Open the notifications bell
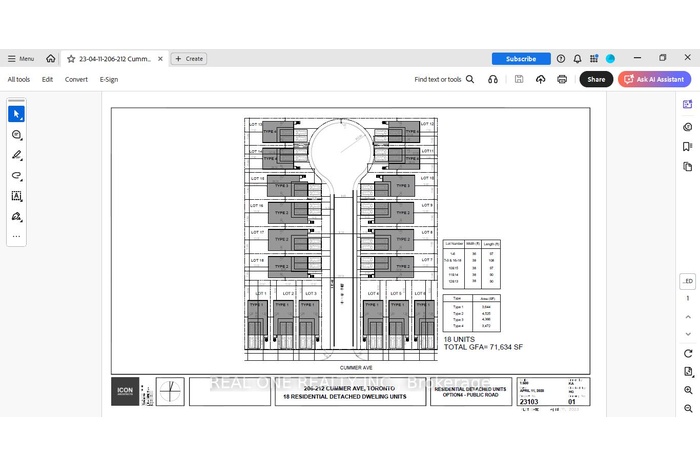 pos(578,59)
